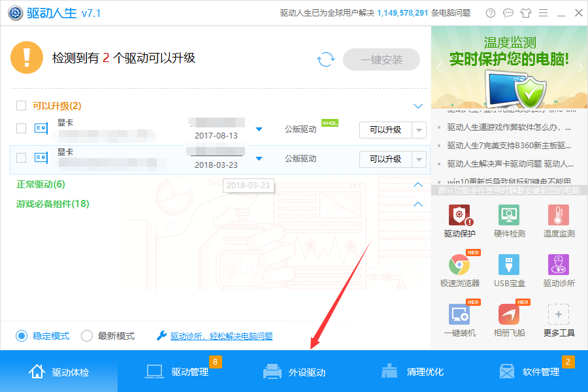Viewport: 588px width, 392px height.
Task: Open the USB宝盒 tool
Action: pos(509,270)
